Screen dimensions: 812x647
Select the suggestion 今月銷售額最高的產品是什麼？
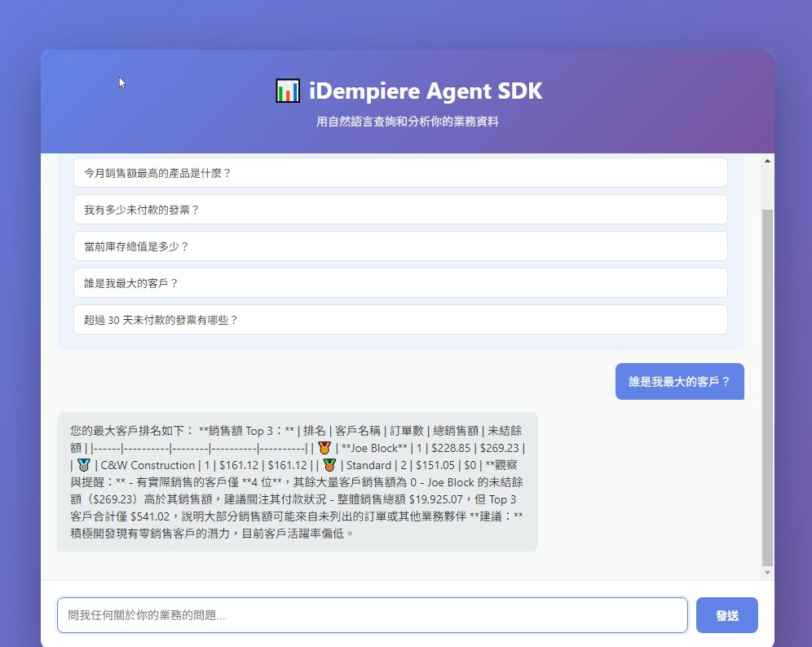[x=399, y=172]
